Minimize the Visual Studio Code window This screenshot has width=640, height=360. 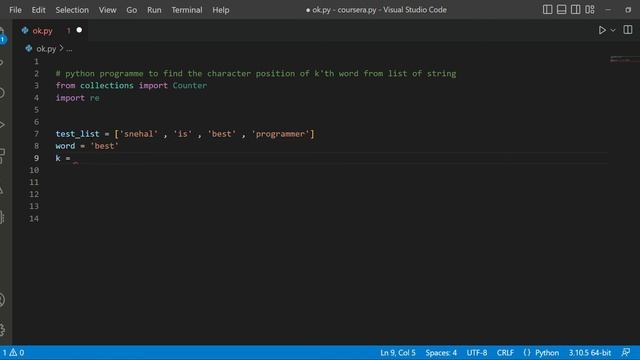(608, 10)
